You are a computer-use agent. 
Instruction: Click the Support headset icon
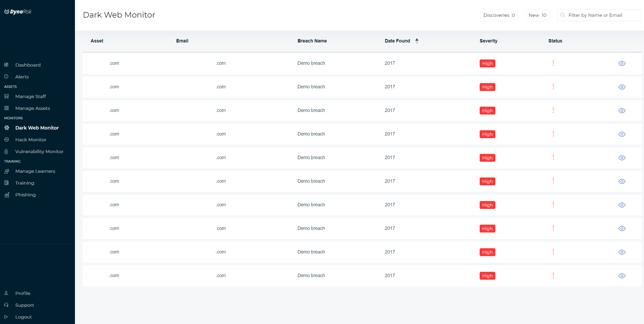click(6, 305)
